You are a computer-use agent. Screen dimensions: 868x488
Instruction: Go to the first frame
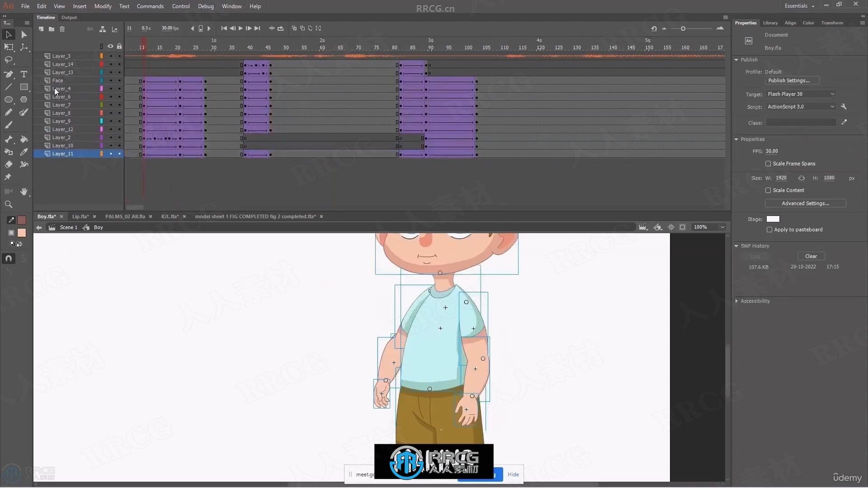[x=224, y=28]
